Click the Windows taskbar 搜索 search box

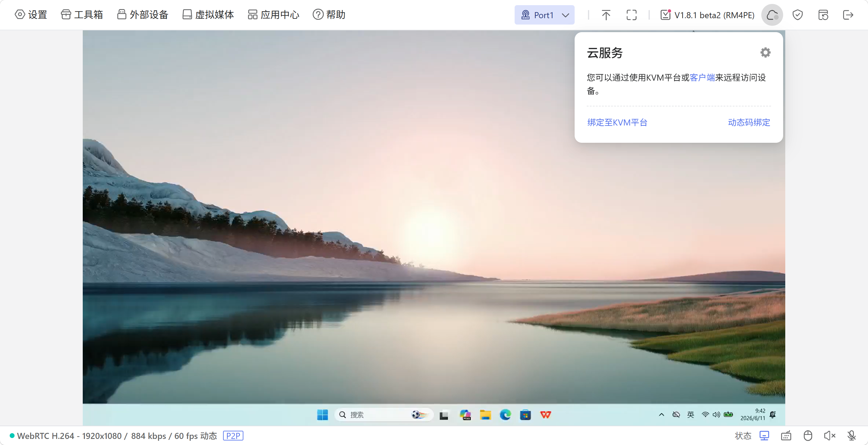pyautogui.click(x=384, y=415)
